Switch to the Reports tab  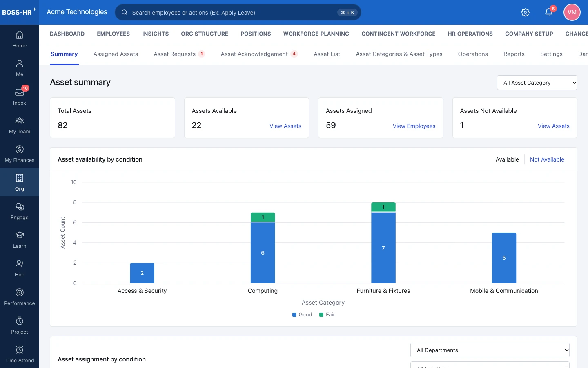click(x=514, y=54)
